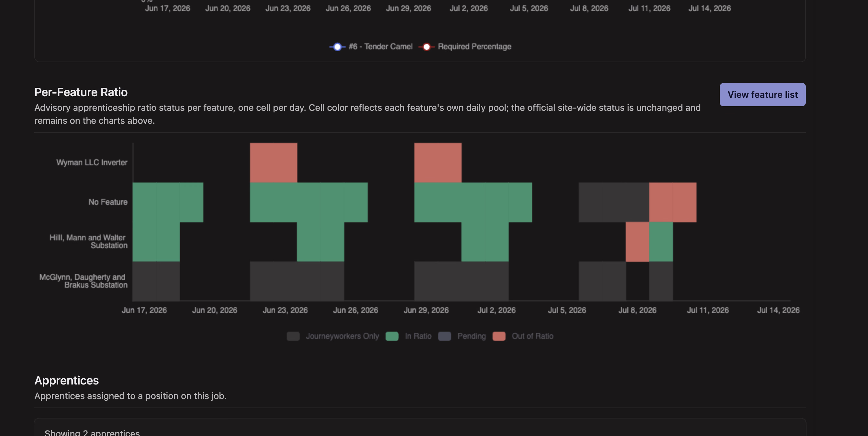Viewport: 868px width, 436px height.
Task: Click Jun 20, 2026 on heatmap axis
Action: tap(215, 310)
